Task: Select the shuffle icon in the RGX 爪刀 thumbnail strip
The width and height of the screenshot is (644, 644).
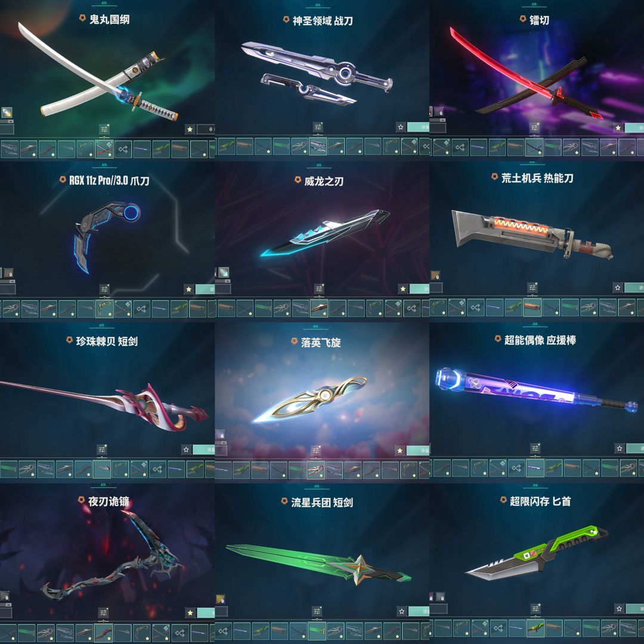Action: click(x=141, y=308)
